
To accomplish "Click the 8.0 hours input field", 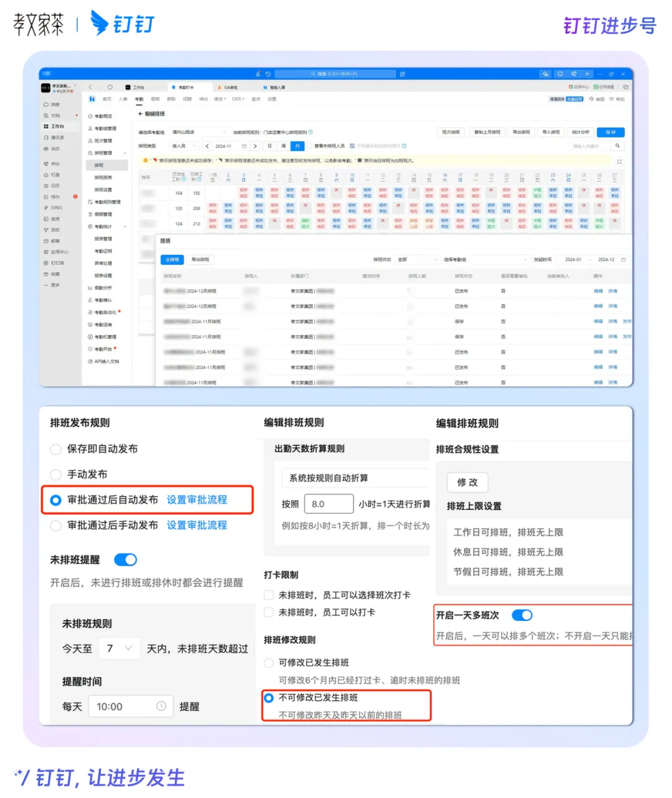I will 329,504.
